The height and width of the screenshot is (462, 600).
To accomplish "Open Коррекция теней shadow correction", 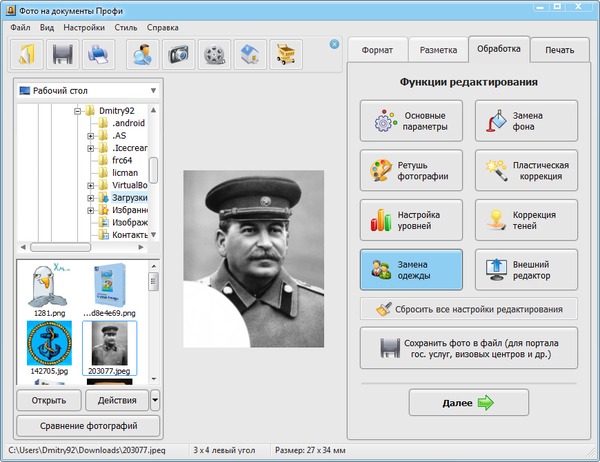I will pyautogui.click(x=526, y=220).
